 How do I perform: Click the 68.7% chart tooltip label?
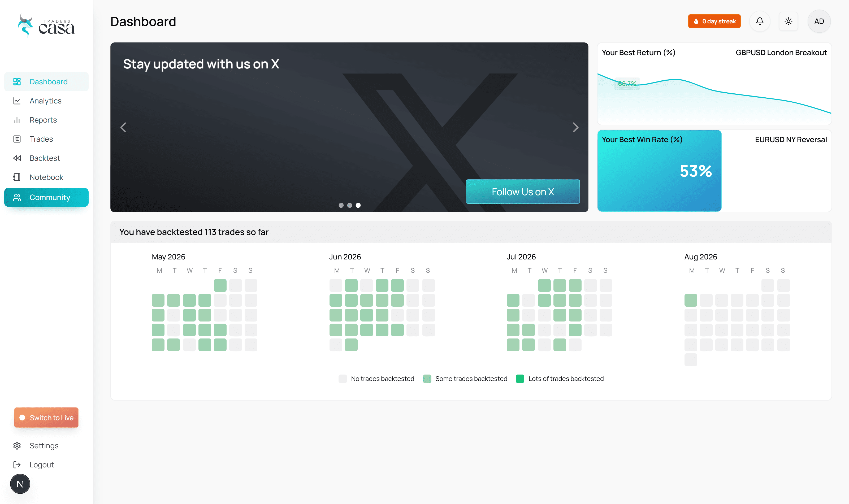[627, 84]
